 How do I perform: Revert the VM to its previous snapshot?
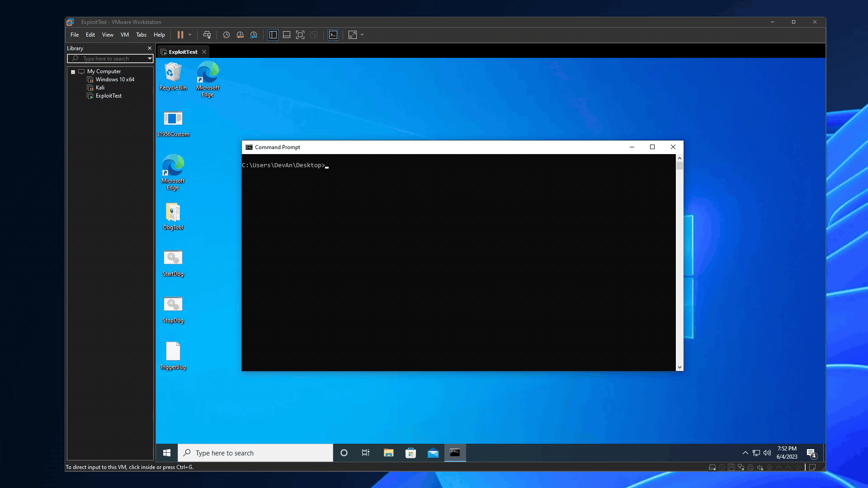(240, 35)
